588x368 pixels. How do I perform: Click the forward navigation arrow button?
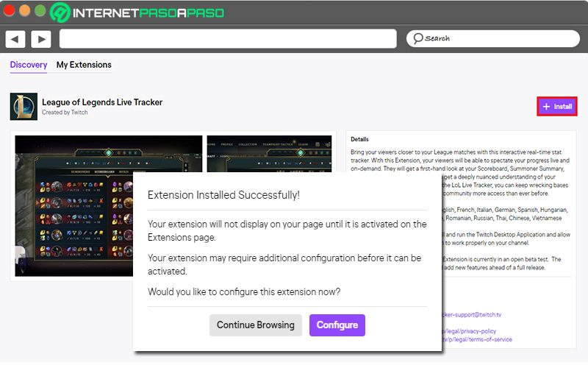41,39
